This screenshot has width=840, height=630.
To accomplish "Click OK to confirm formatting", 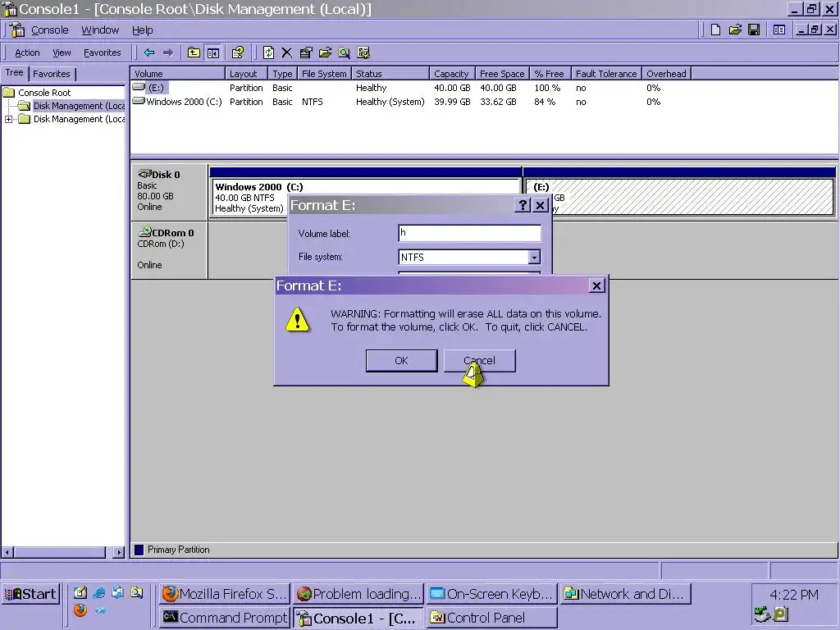I will 401,361.
